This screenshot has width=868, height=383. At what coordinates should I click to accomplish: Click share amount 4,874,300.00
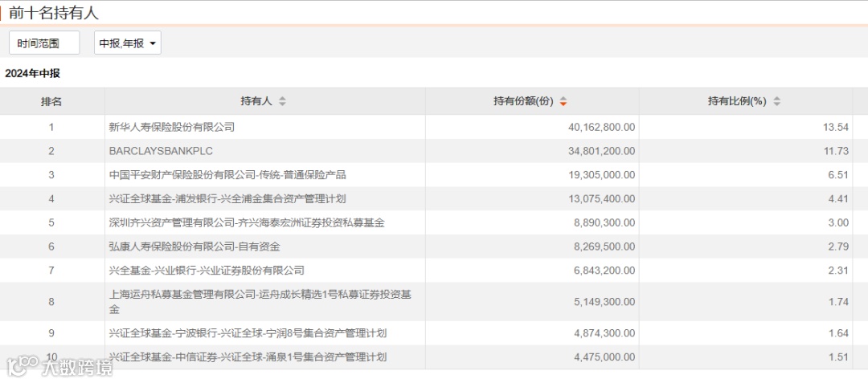604,333
